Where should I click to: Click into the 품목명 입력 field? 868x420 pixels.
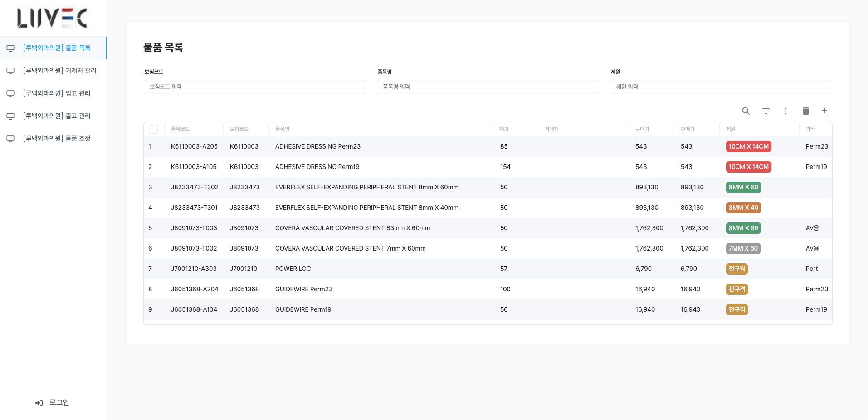488,87
